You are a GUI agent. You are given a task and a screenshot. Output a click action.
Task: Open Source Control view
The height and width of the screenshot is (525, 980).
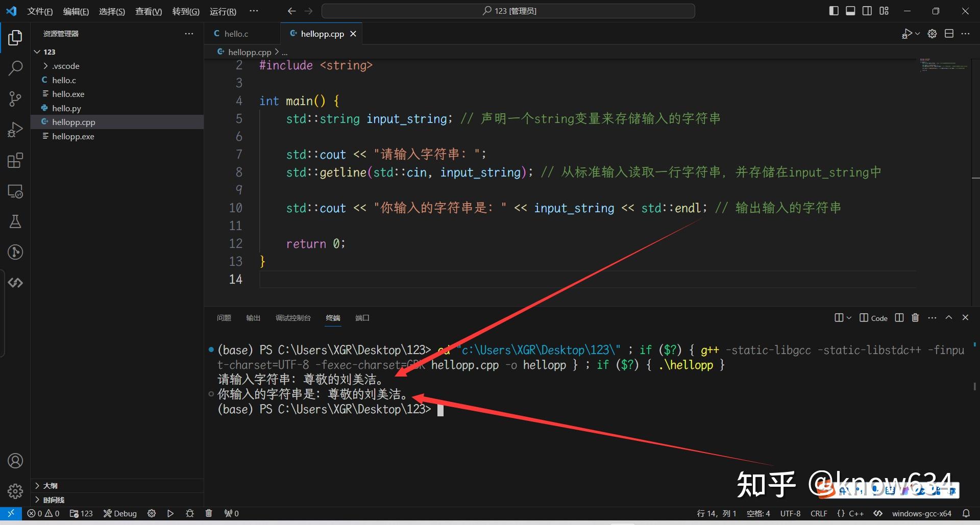click(x=15, y=99)
